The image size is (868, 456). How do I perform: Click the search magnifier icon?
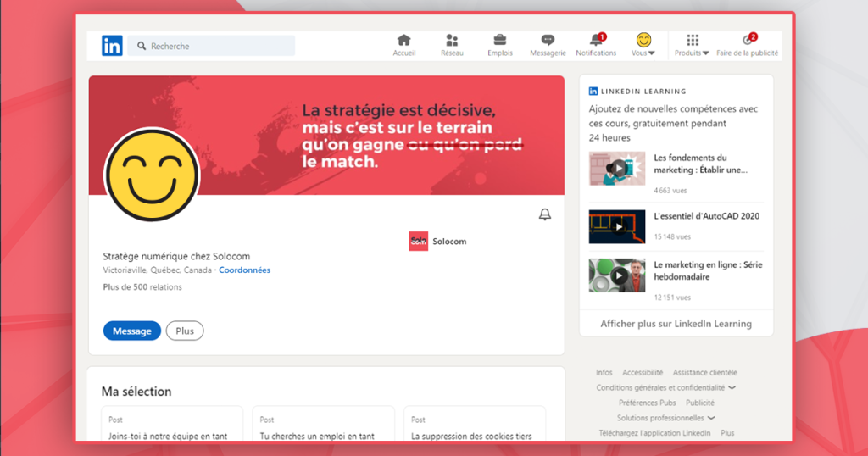tap(142, 46)
